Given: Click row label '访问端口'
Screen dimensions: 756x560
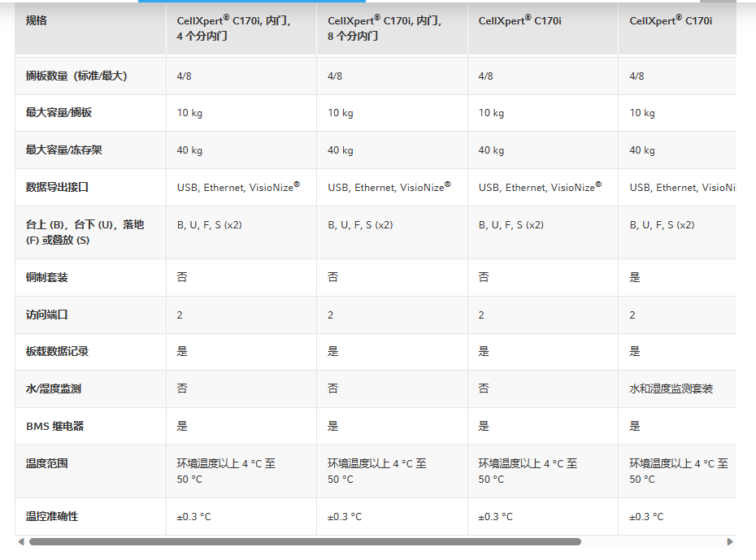Looking at the screenshot, I should click(x=47, y=315).
